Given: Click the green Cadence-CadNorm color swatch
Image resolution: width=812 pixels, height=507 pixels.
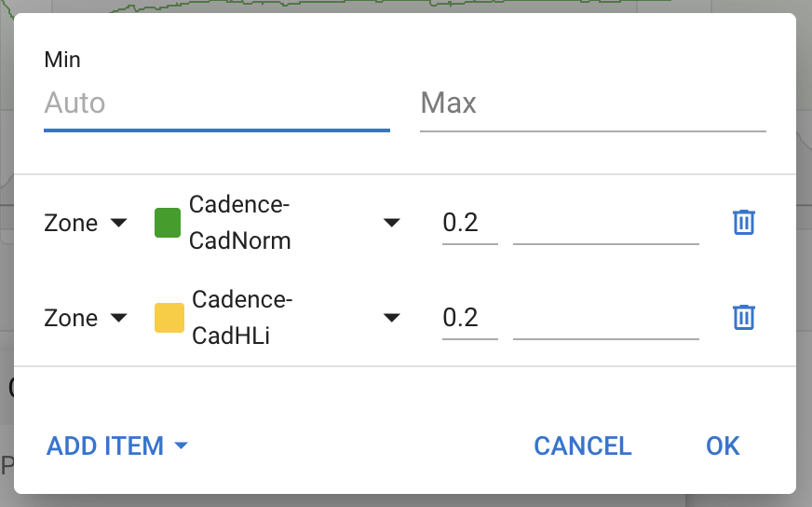Looking at the screenshot, I should pos(167,223).
